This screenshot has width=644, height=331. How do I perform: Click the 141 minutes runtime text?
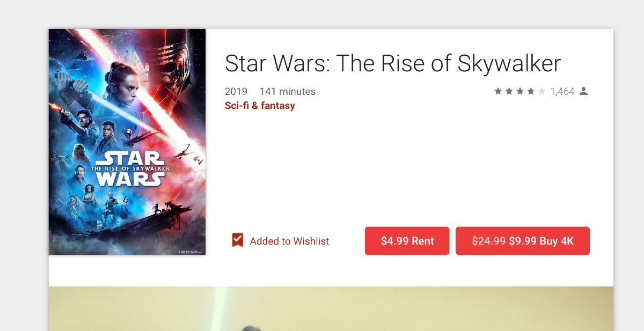coord(287,92)
